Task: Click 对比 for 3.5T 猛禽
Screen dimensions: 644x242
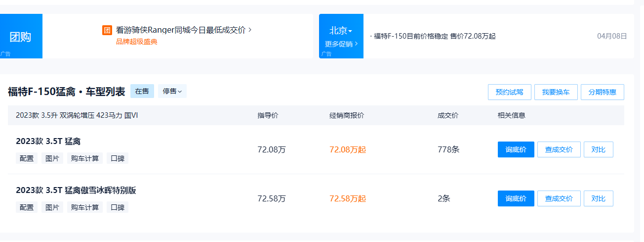Action: [598, 149]
